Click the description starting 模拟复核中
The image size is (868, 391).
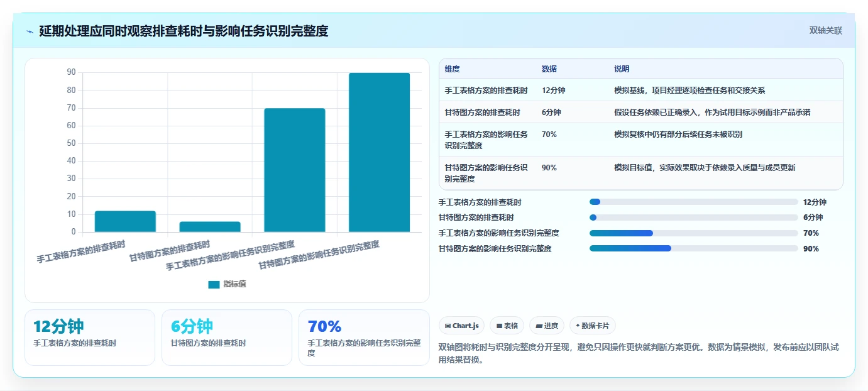[679, 135]
